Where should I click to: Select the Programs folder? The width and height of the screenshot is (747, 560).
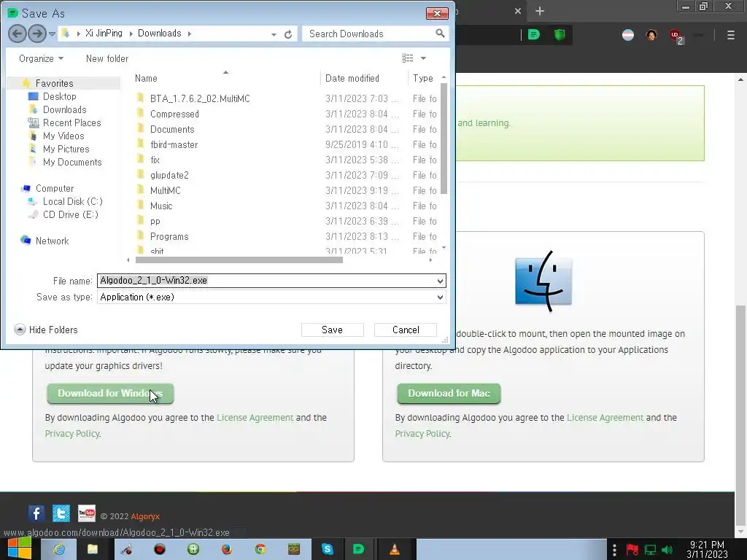coord(169,237)
